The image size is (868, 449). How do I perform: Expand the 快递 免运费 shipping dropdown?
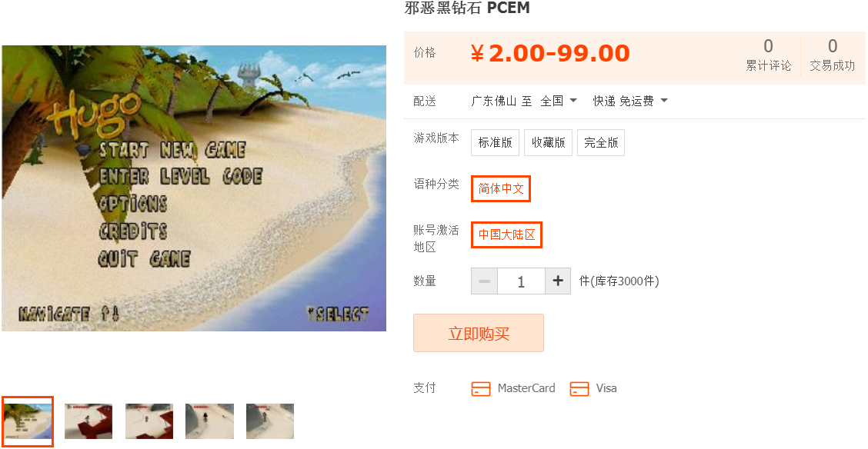pyautogui.click(x=630, y=101)
